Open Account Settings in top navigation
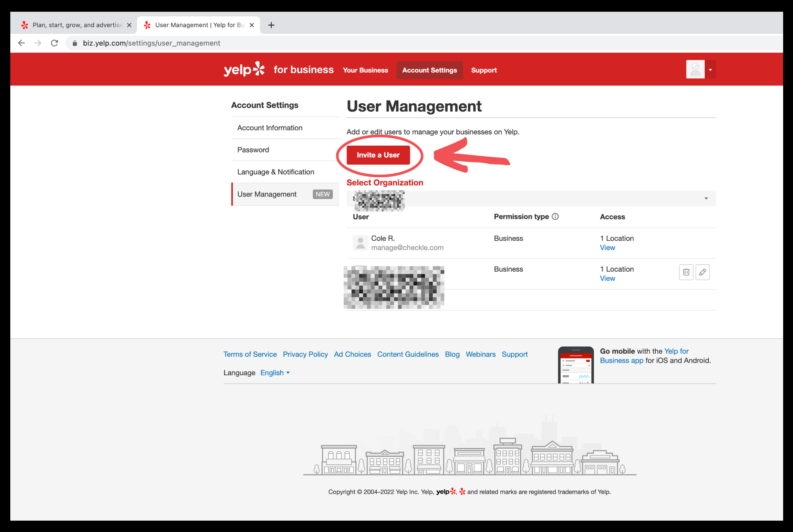793x532 pixels. pyautogui.click(x=429, y=70)
